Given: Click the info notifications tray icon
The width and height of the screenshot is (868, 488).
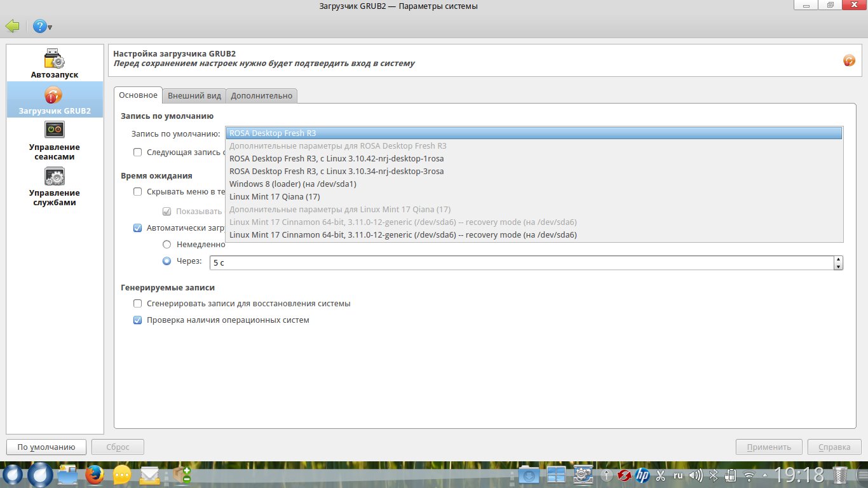Looking at the screenshot, I should (607, 475).
